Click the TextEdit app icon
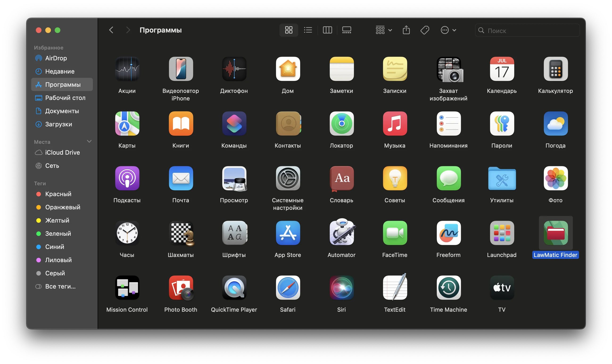 tap(395, 287)
